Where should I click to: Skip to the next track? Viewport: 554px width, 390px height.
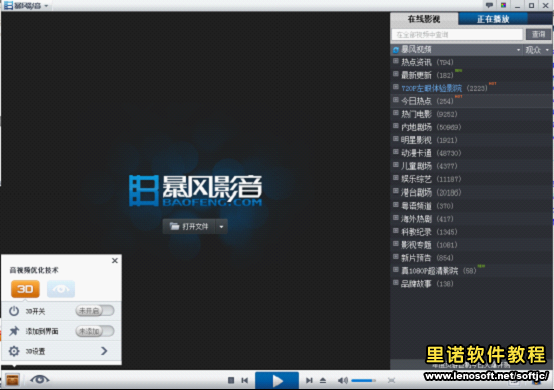point(309,380)
